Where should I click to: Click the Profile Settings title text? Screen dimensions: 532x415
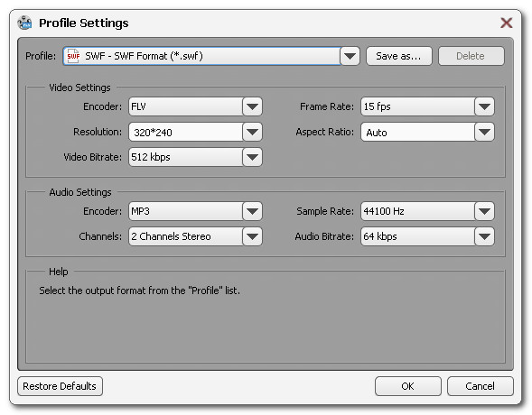point(84,23)
